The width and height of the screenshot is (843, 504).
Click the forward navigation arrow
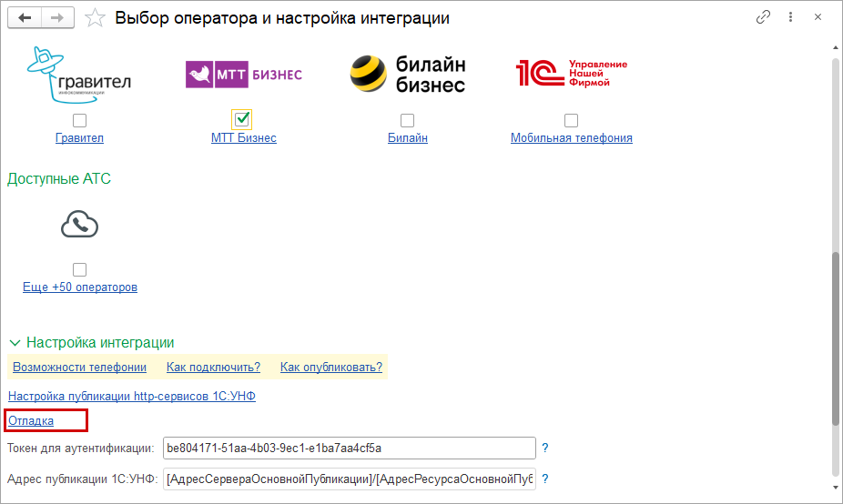57,18
